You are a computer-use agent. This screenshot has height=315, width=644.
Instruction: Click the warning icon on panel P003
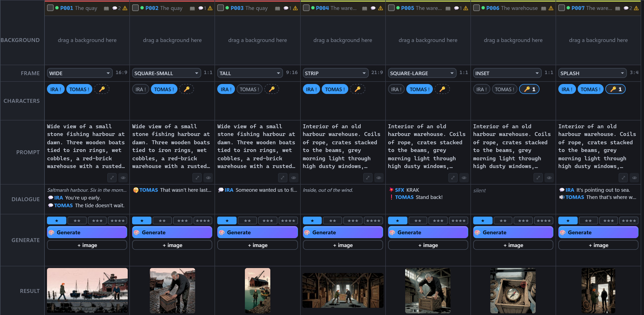pos(295,8)
